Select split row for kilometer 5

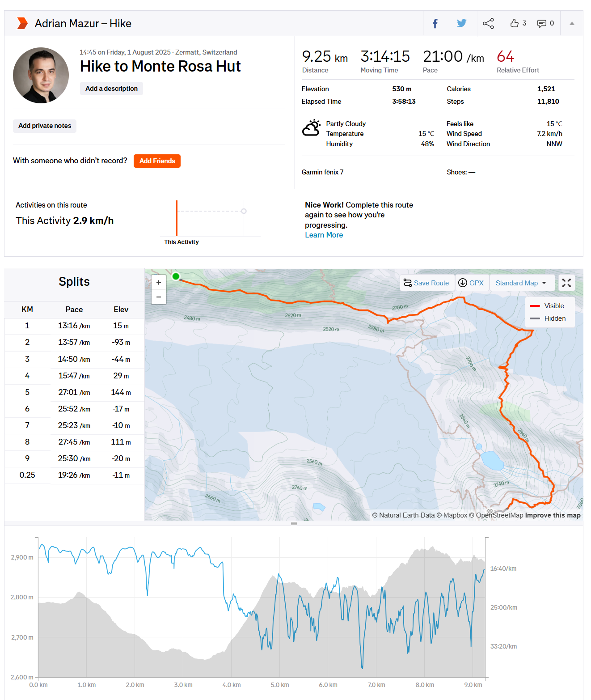point(74,392)
